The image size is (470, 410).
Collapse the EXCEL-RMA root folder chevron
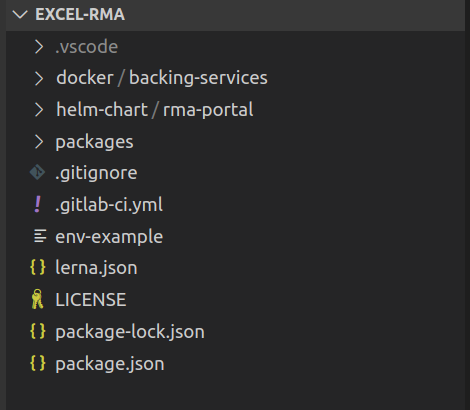tap(20, 14)
